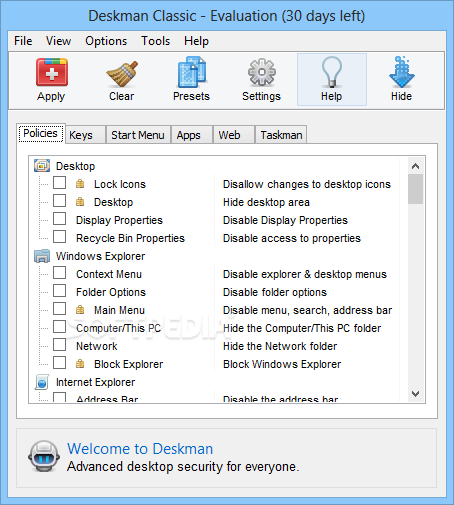Open the Options menu

[106, 41]
